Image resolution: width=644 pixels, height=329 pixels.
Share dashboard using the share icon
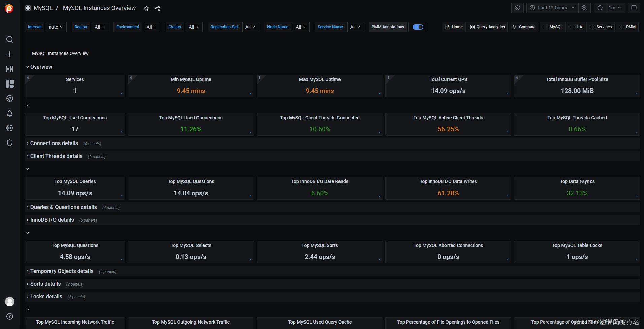click(x=158, y=8)
